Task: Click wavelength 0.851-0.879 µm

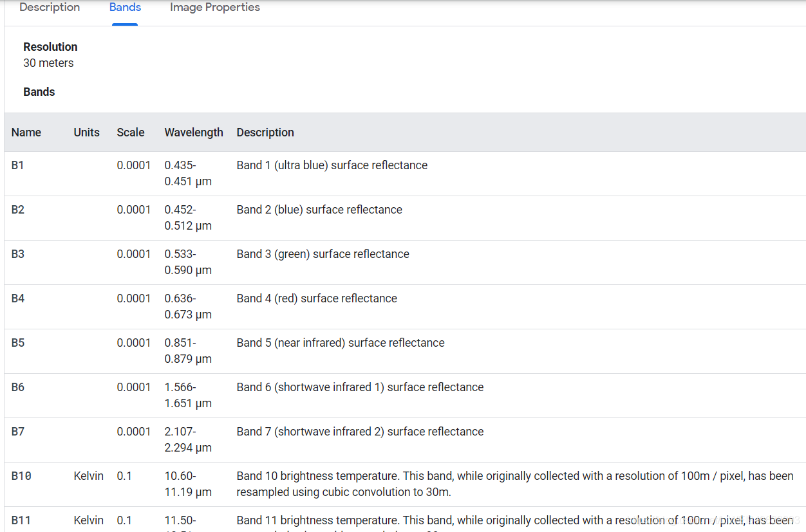Action: [188, 351]
